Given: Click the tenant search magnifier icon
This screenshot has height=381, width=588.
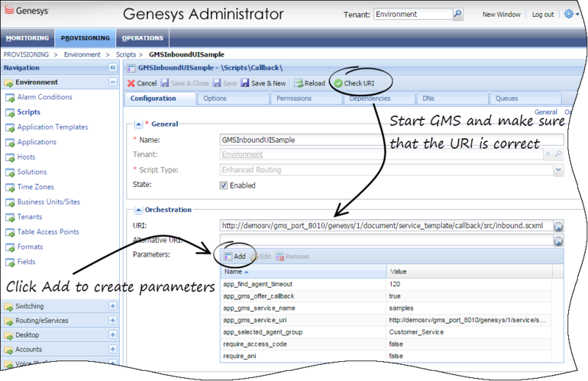Looking at the screenshot, I should tap(458, 14).
